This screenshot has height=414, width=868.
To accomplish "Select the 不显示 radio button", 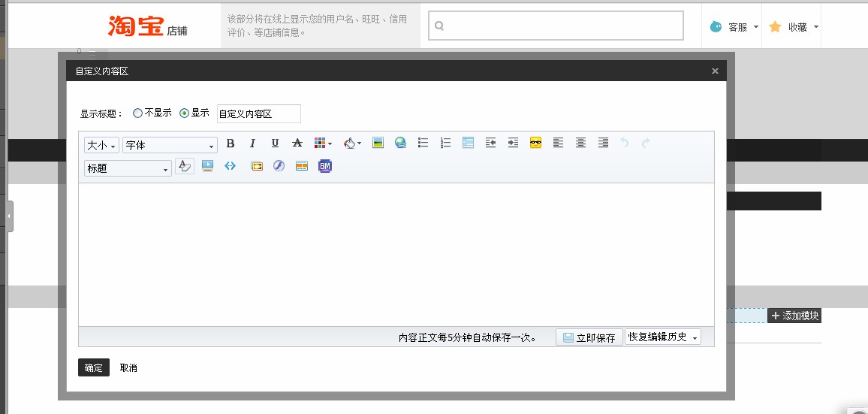I will click(138, 113).
